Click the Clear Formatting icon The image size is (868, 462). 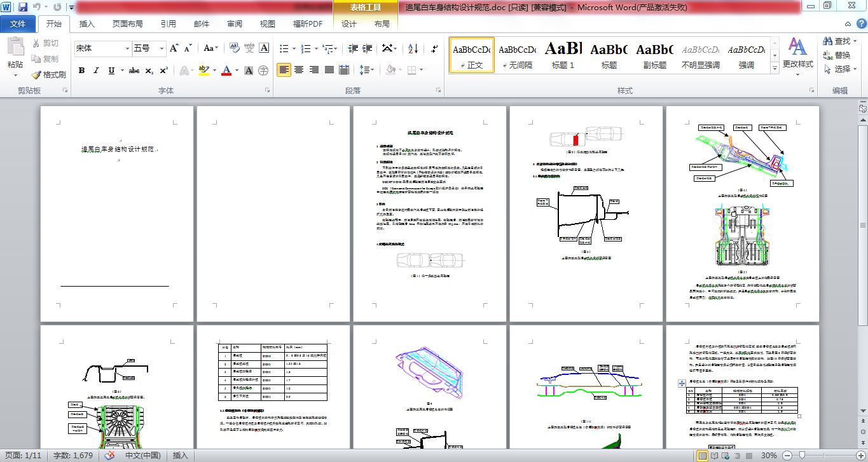233,48
